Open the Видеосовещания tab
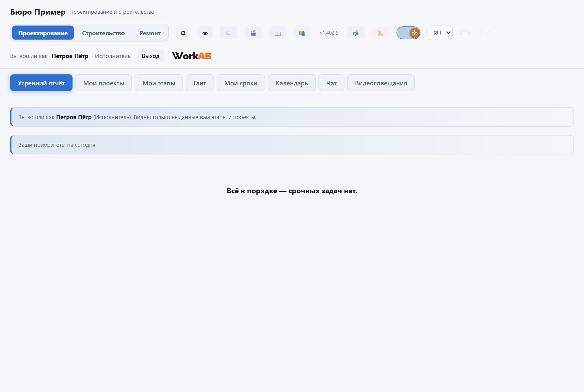 click(381, 83)
